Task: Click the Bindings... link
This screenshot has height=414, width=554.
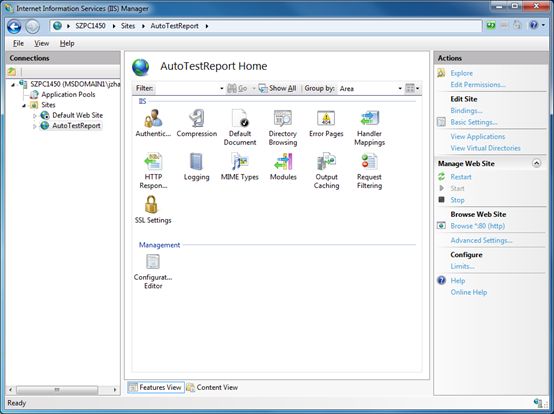Action: [466, 111]
